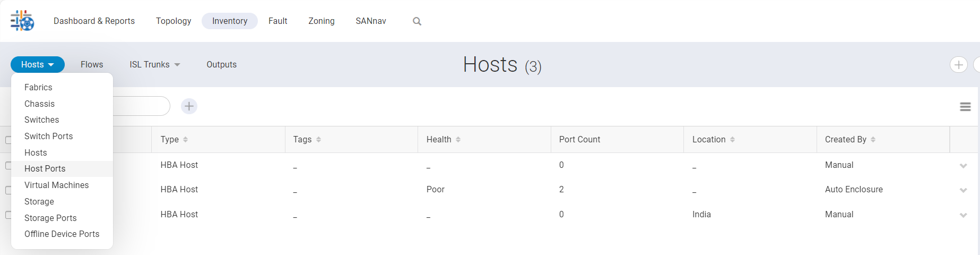Click the add host plus icon at top right
The height and width of the screenshot is (255, 980).
click(958, 65)
